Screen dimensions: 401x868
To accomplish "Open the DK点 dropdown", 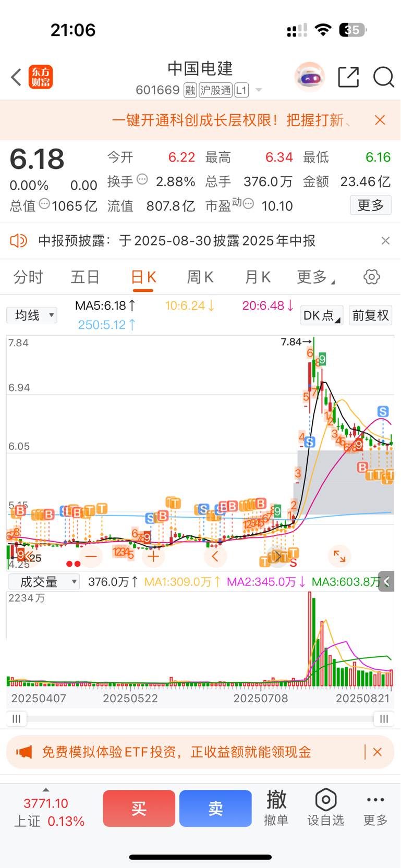I will point(322,315).
